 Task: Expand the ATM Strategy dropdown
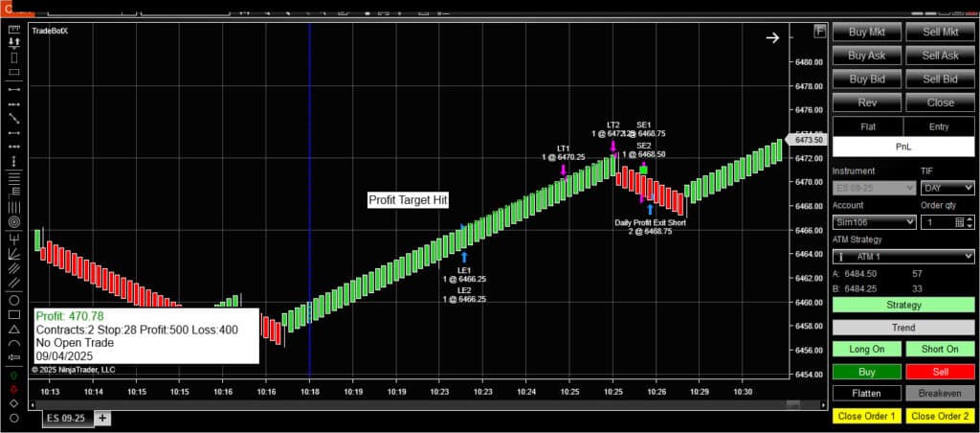click(903, 257)
